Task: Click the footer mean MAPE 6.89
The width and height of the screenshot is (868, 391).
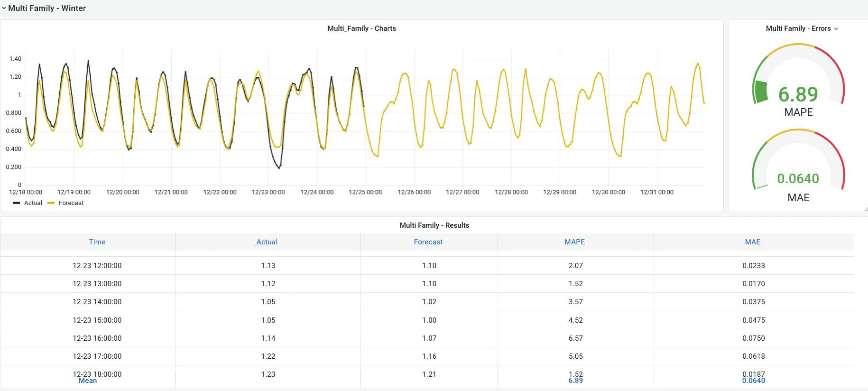Action: (x=575, y=381)
